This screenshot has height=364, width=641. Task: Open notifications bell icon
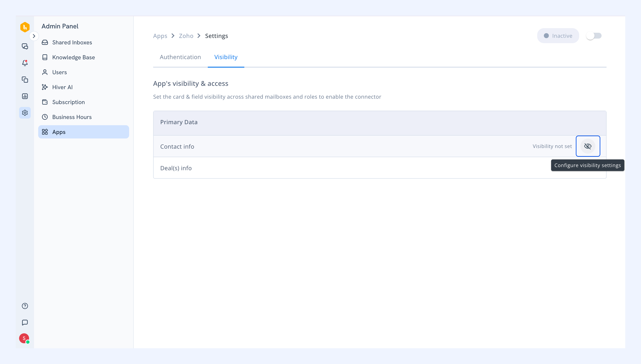click(25, 63)
